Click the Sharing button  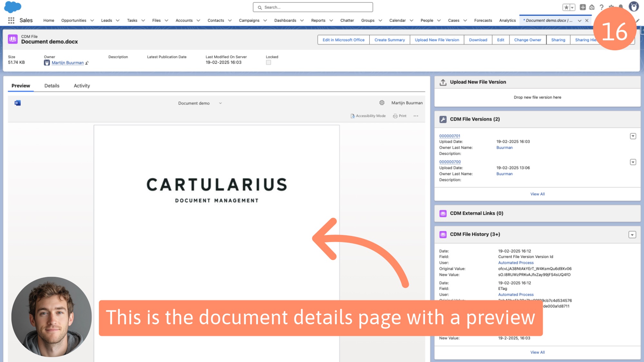558,40
